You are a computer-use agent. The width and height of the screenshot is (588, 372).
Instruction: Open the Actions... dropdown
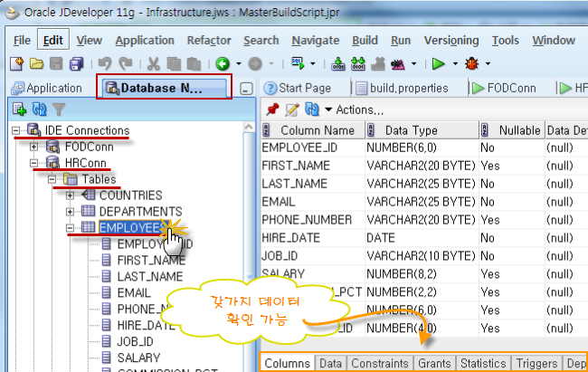(x=354, y=110)
